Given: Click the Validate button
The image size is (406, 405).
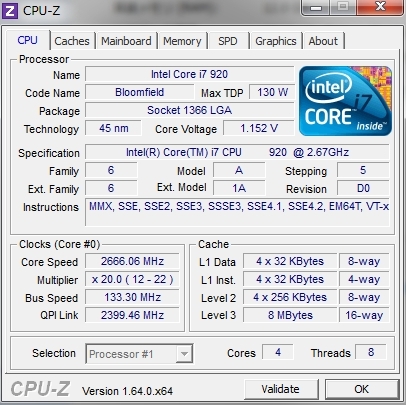Looking at the screenshot, I should click(281, 389).
